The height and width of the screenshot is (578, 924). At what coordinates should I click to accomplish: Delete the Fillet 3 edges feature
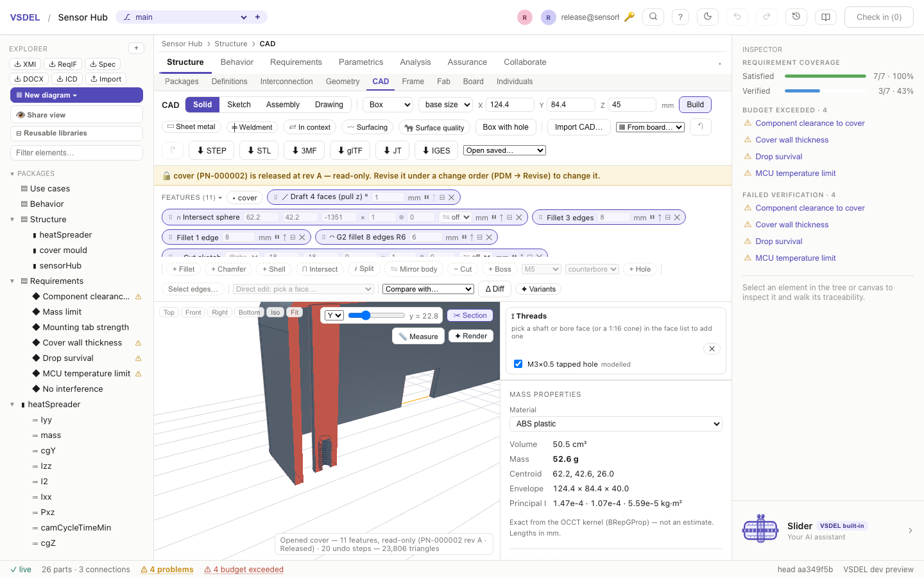677,218
